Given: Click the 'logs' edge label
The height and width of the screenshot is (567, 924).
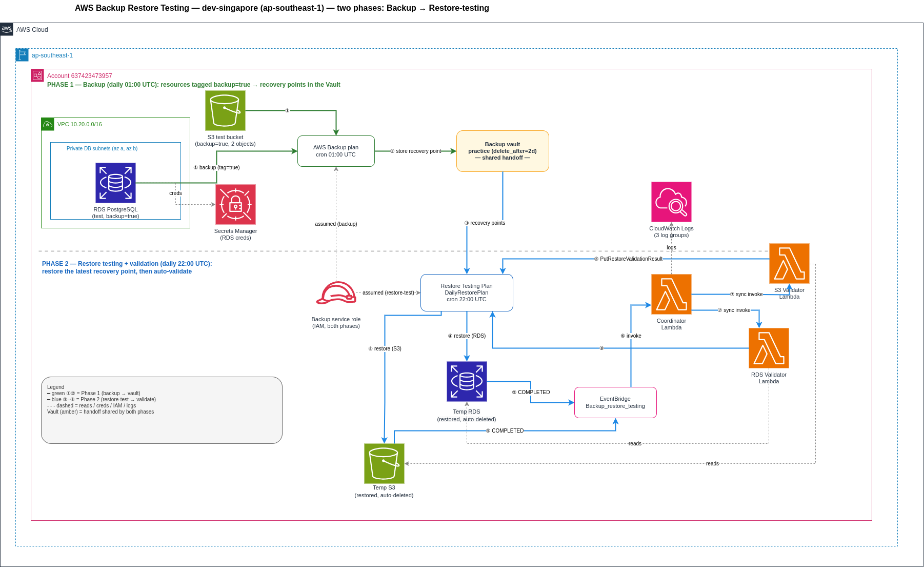Looking at the screenshot, I should tap(671, 247).
